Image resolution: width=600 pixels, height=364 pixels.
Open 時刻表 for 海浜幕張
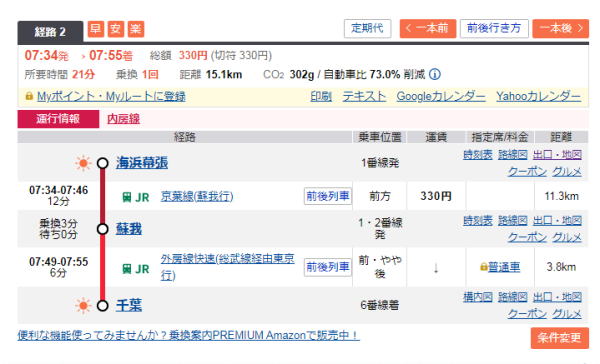[478, 155]
